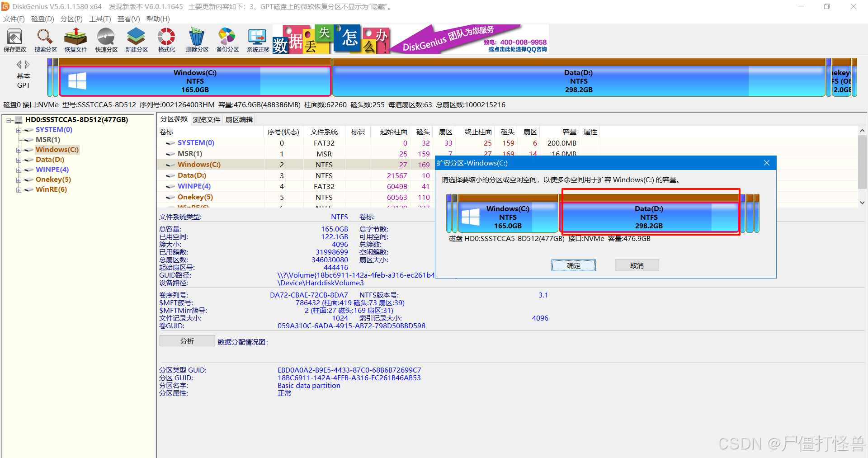This screenshot has height=458, width=868.
Task: Switch to the 浏览文件 tab
Action: pyautogui.click(x=207, y=119)
